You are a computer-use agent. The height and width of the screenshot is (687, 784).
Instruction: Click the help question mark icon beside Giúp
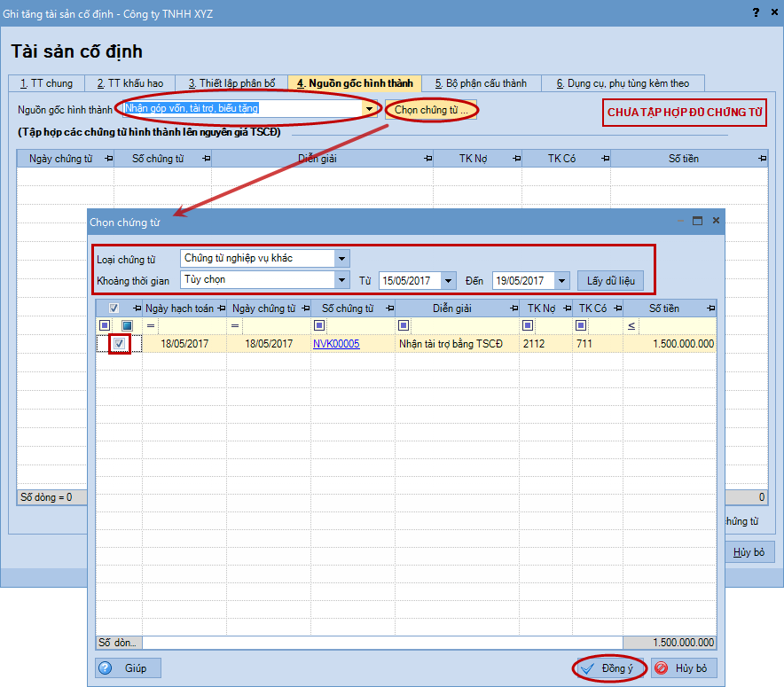(106, 668)
